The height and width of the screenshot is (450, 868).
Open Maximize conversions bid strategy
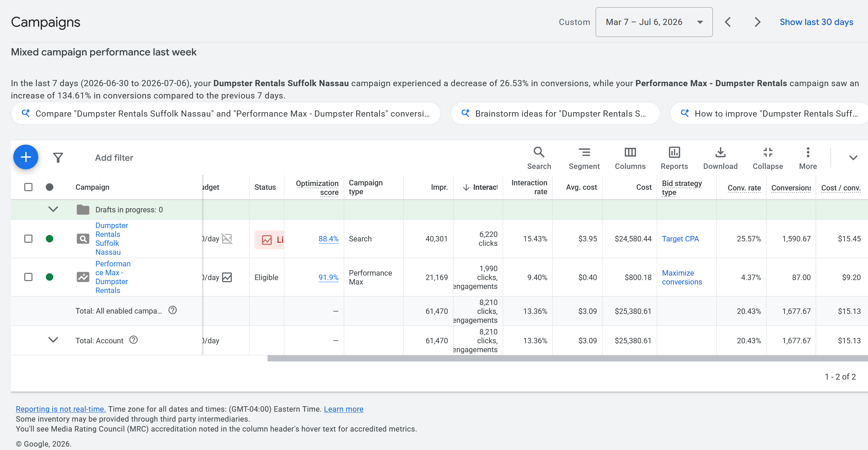[x=682, y=277]
